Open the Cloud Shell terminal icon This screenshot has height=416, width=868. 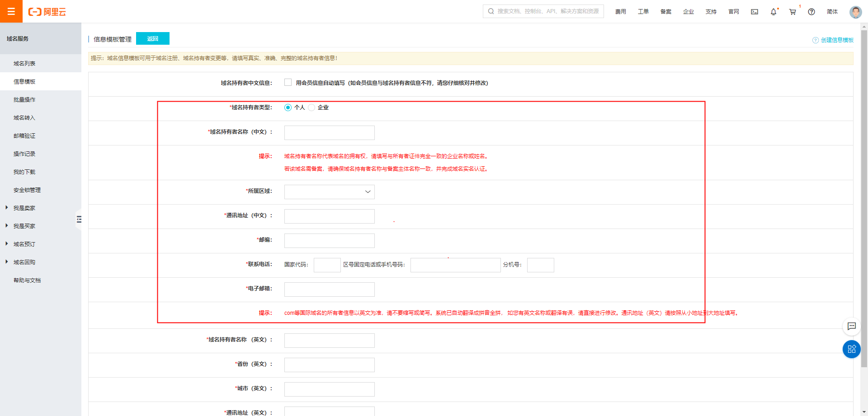[754, 12]
